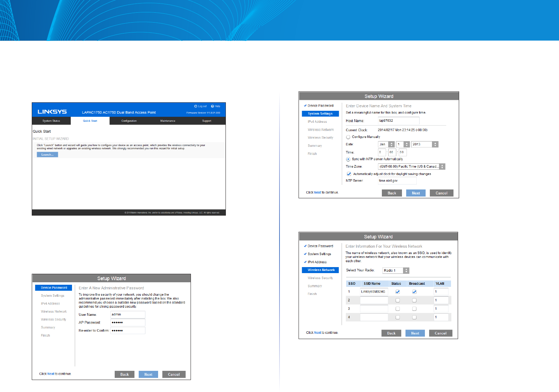Choose Sync with NTP server Automatically

pos(348,159)
